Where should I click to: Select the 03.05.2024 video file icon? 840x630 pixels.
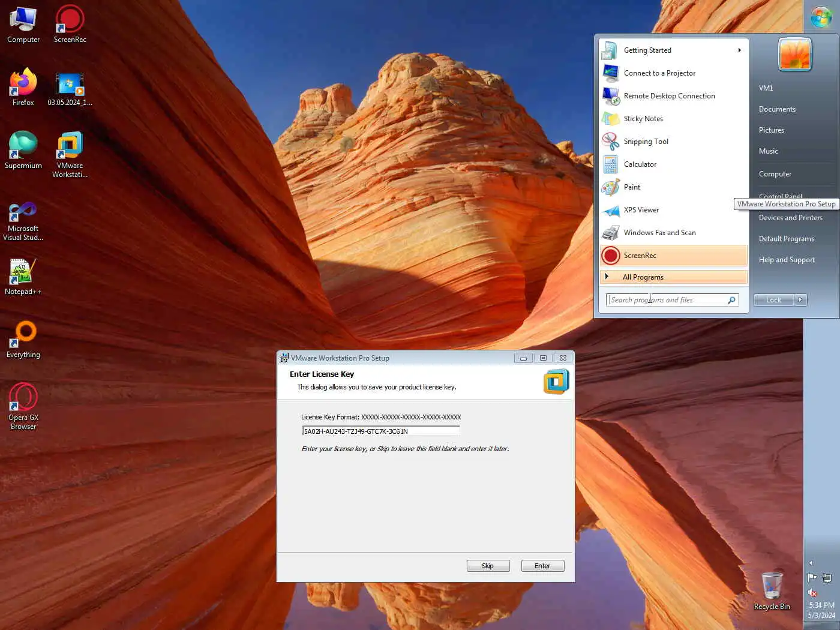tap(70, 88)
